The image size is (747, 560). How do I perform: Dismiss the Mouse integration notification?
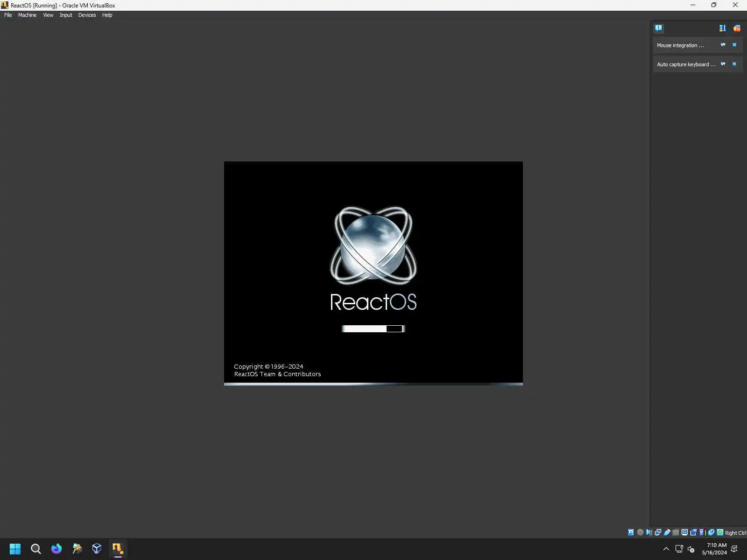[x=734, y=45]
